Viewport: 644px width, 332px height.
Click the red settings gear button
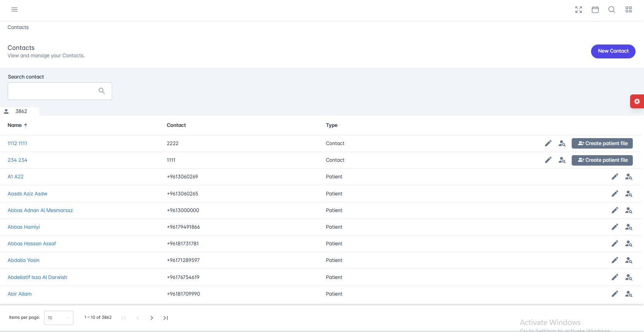637,101
